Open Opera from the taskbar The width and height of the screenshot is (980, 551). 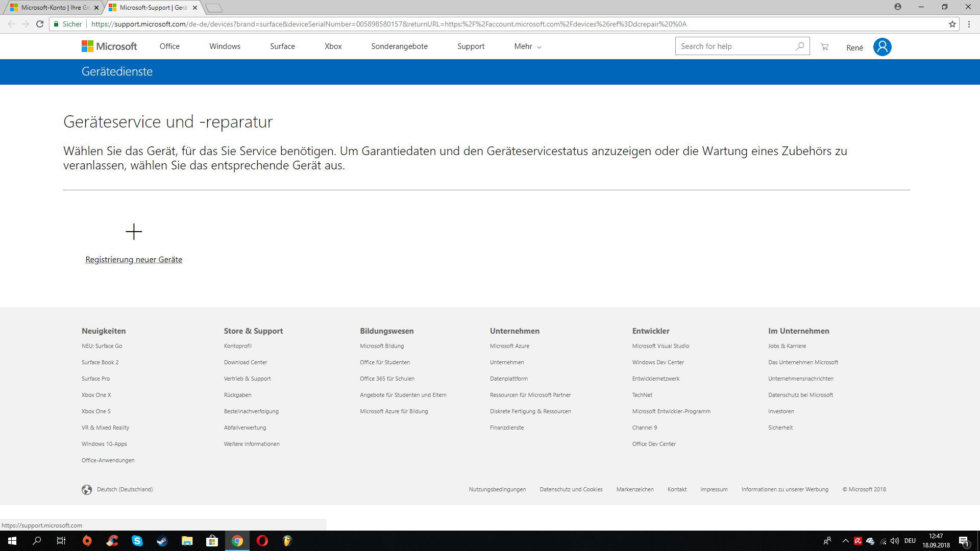(262, 541)
